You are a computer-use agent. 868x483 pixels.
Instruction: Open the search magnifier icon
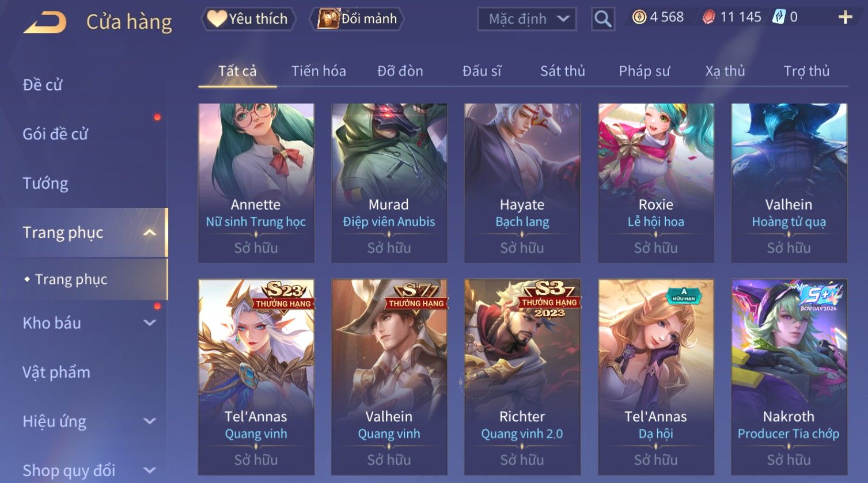pyautogui.click(x=602, y=19)
